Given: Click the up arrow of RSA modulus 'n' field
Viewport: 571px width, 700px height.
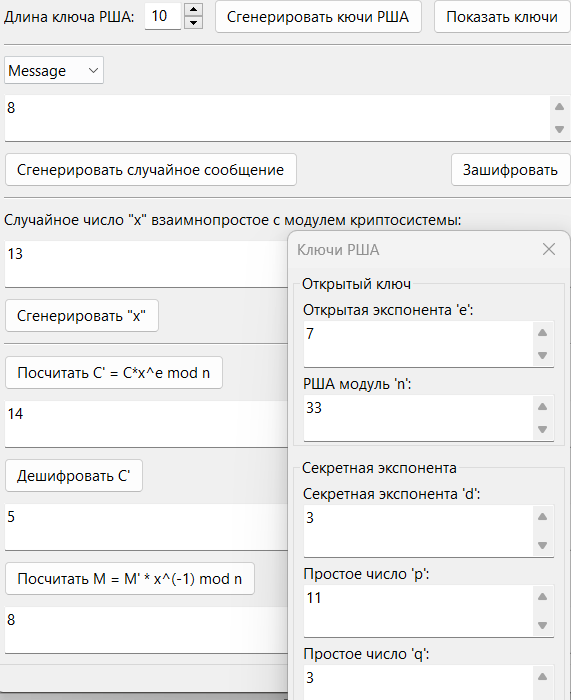Looking at the screenshot, I should [542, 406].
